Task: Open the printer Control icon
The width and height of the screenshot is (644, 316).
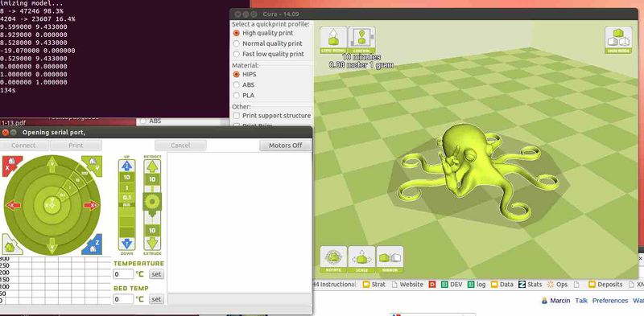Action: coord(361,40)
